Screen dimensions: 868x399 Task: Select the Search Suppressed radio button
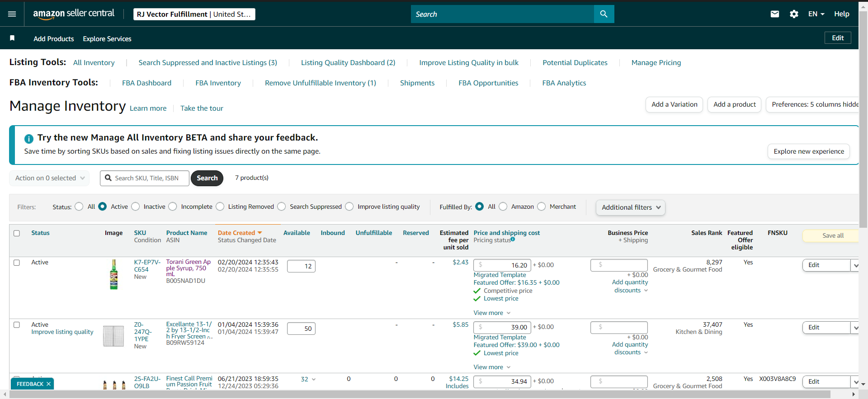coord(282,207)
